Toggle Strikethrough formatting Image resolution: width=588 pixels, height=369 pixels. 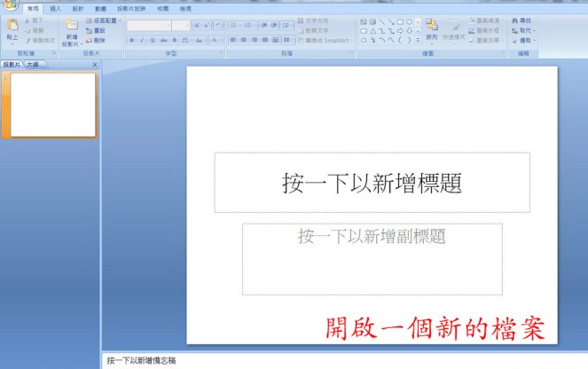tap(163, 40)
